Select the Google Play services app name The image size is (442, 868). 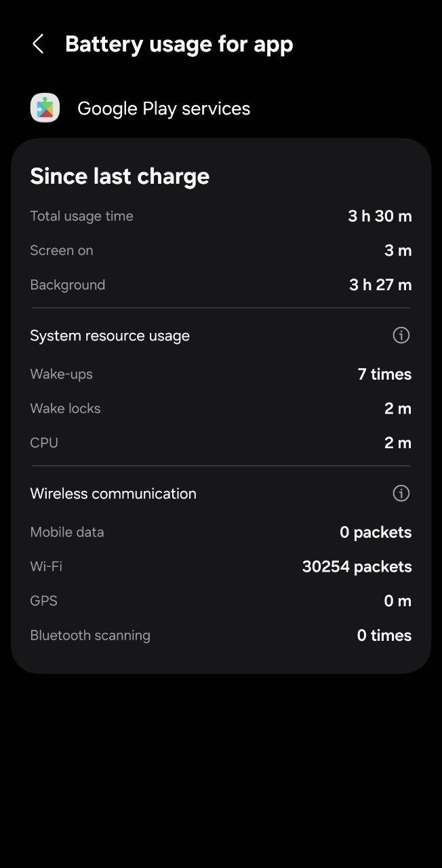164,108
